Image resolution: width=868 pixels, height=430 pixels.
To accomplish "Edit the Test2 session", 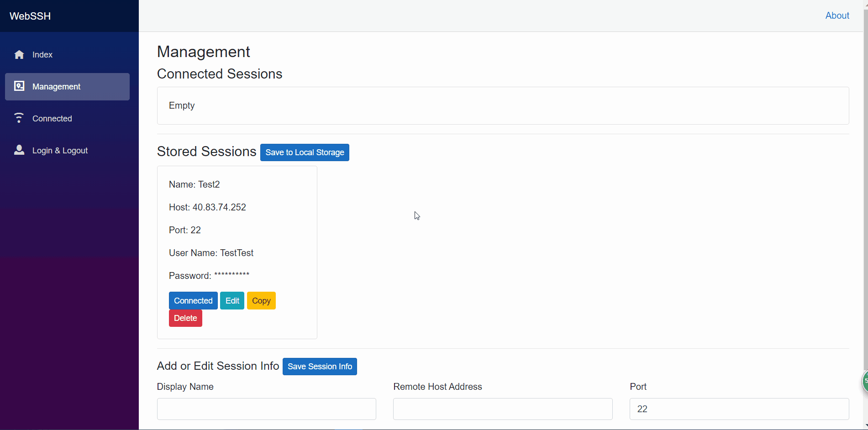I will 232,301.
